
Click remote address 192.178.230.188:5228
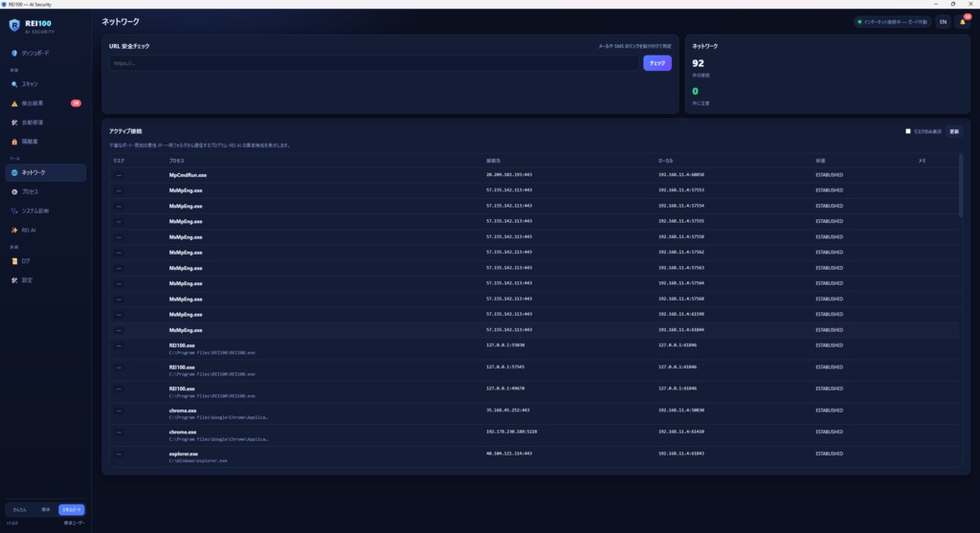[511, 432]
